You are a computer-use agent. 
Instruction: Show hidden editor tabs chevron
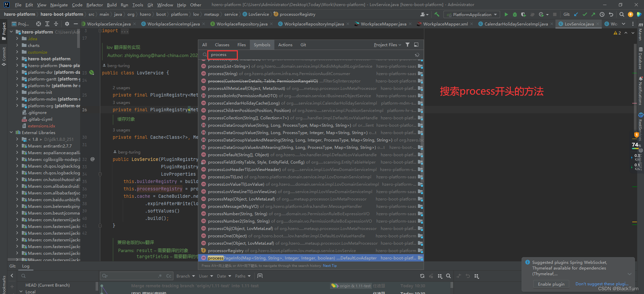623,24
